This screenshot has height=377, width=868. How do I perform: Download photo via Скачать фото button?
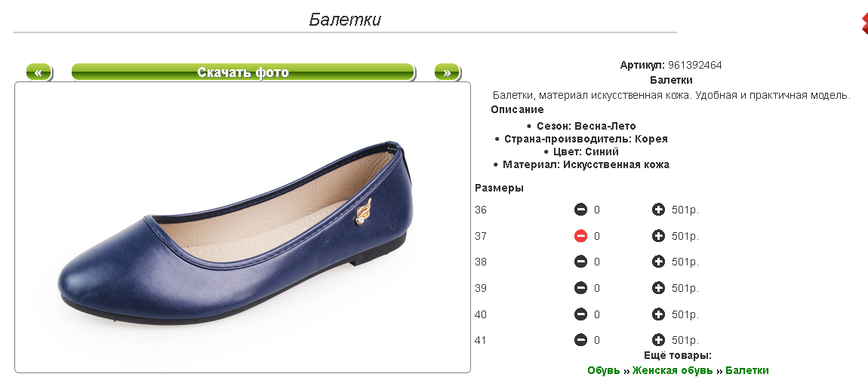243,72
